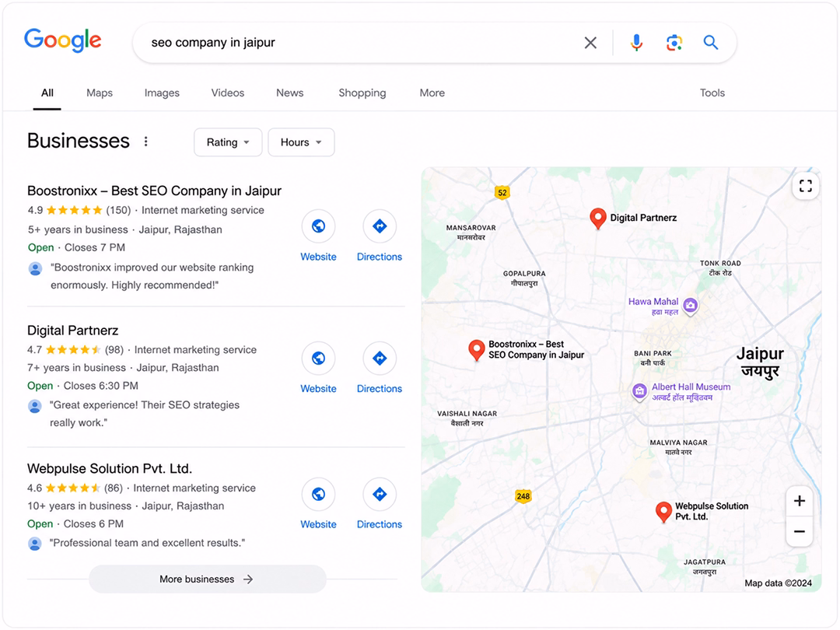Switch to the Maps tab
Image resolution: width=840 pixels, height=630 pixels.
(100, 93)
